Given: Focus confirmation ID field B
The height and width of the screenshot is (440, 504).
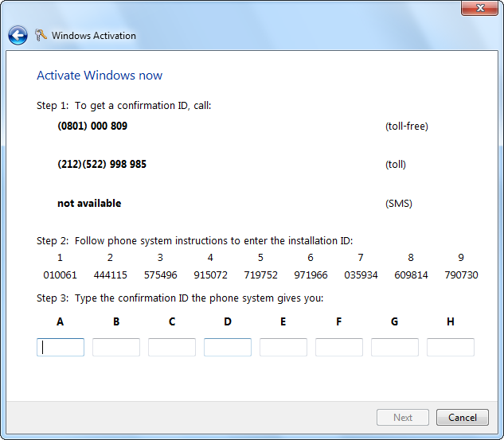Looking at the screenshot, I should 116,347.
